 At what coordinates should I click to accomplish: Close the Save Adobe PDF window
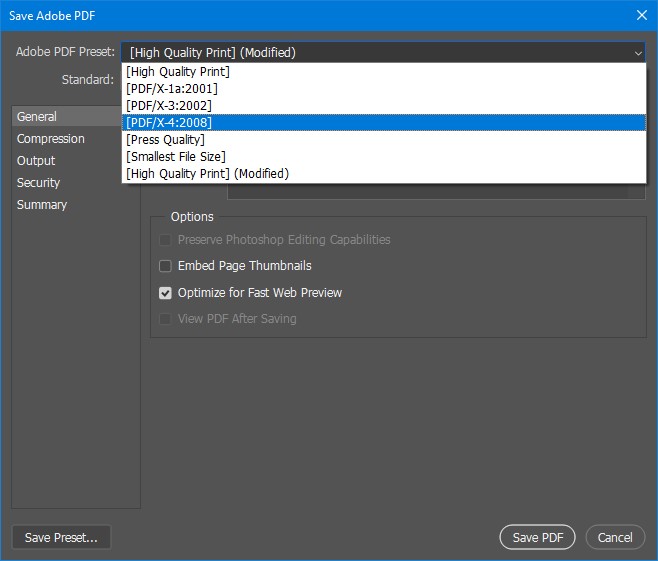point(642,15)
